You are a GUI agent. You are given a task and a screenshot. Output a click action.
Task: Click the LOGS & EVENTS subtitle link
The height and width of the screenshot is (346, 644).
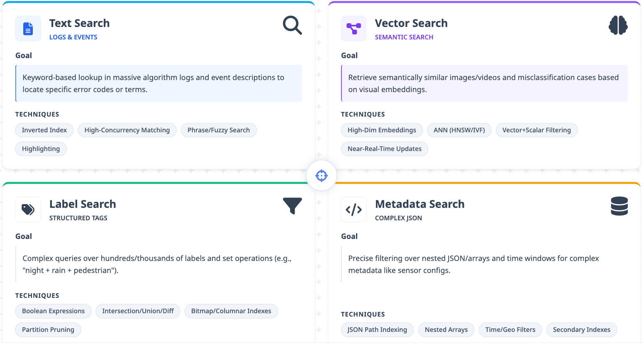73,37
